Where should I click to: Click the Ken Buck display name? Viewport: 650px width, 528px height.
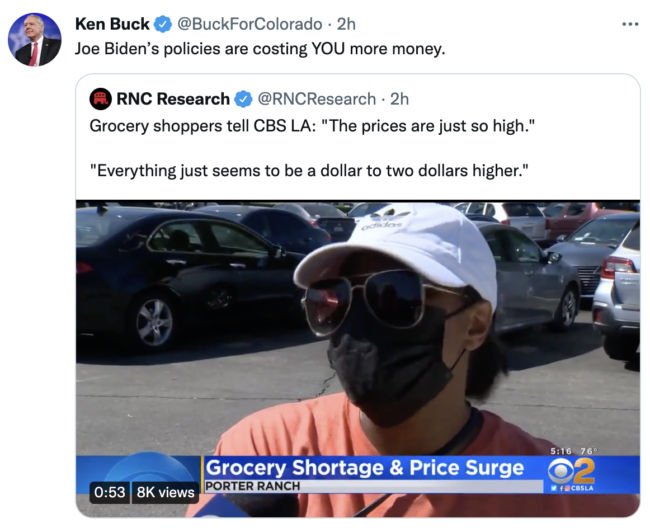coord(112,24)
